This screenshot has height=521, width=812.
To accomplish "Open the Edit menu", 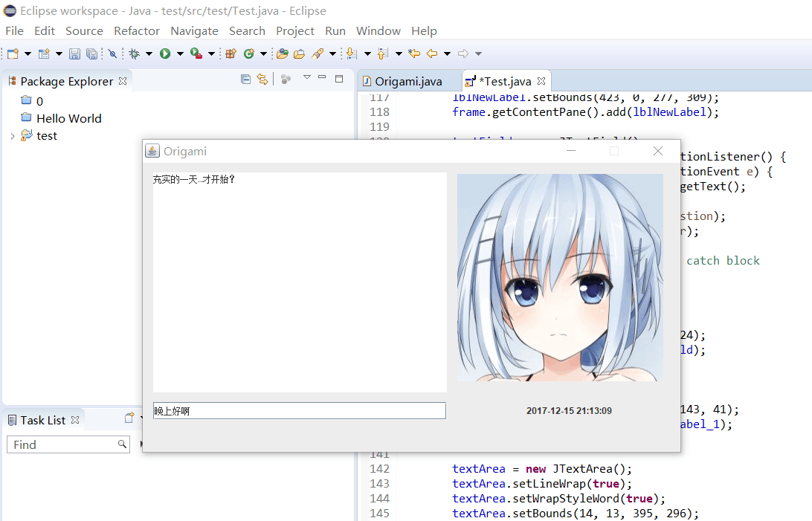I will [45, 31].
